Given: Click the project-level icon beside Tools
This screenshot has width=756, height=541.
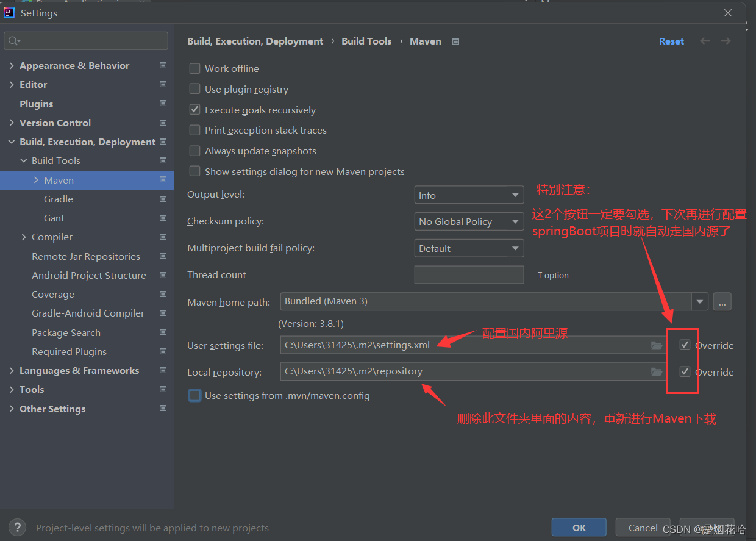Looking at the screenshot, I should (163, 389).
